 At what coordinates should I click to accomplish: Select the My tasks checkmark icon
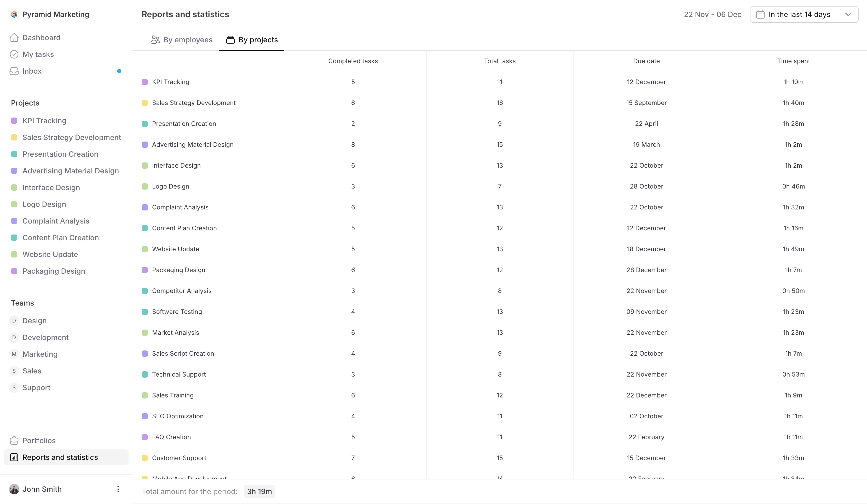click(14, 54)
